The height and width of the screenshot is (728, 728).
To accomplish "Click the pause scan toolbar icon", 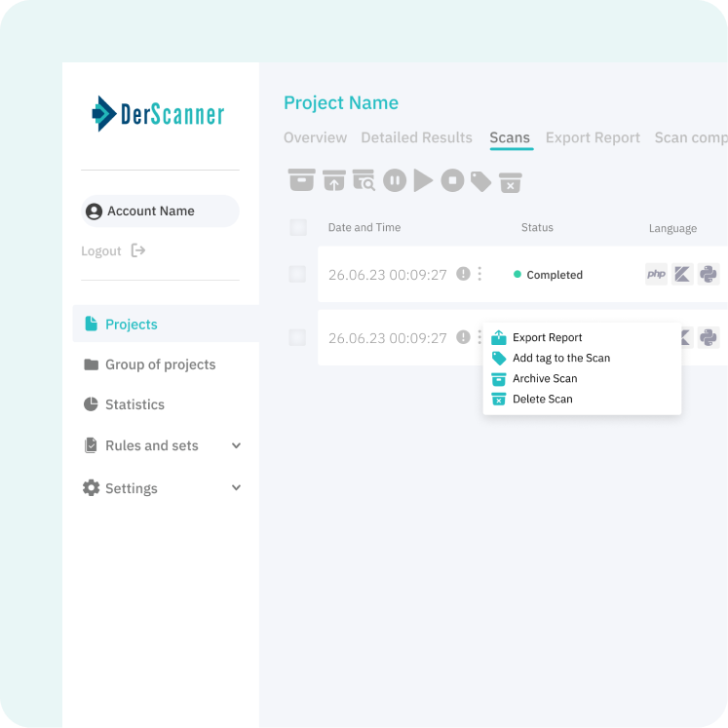I will tap(394, 180).
